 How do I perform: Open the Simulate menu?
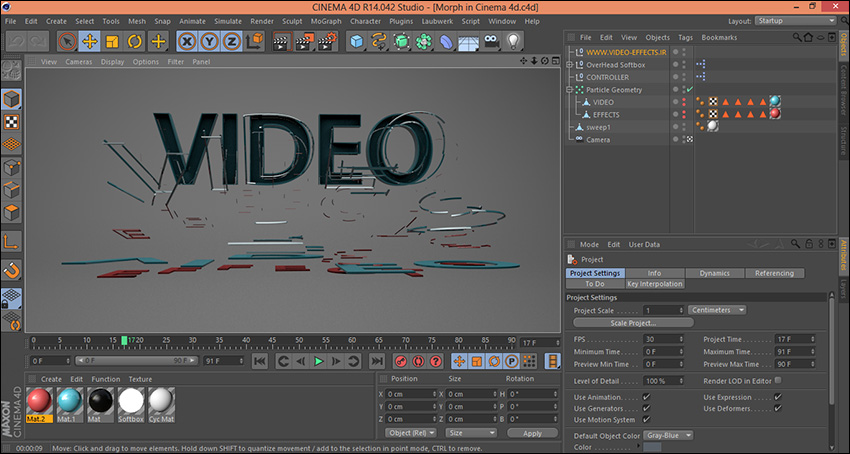(228, 21)
